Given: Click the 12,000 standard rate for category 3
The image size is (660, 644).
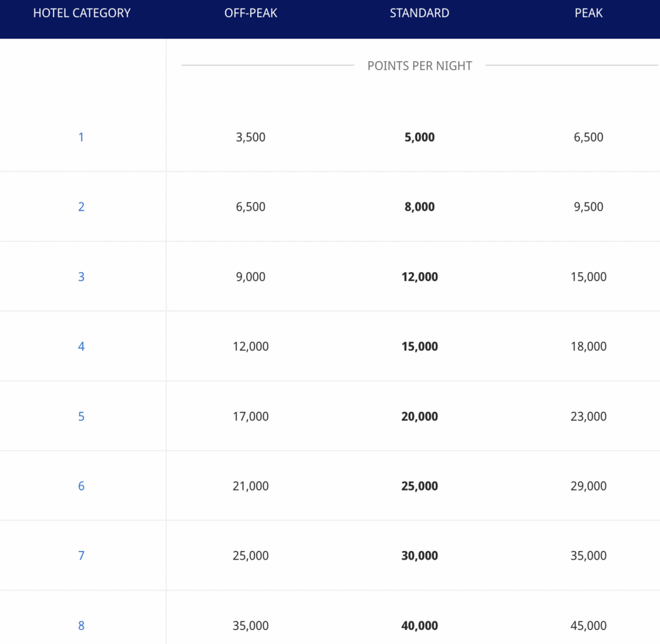Looking at the screenshot, I should (419, 277).
